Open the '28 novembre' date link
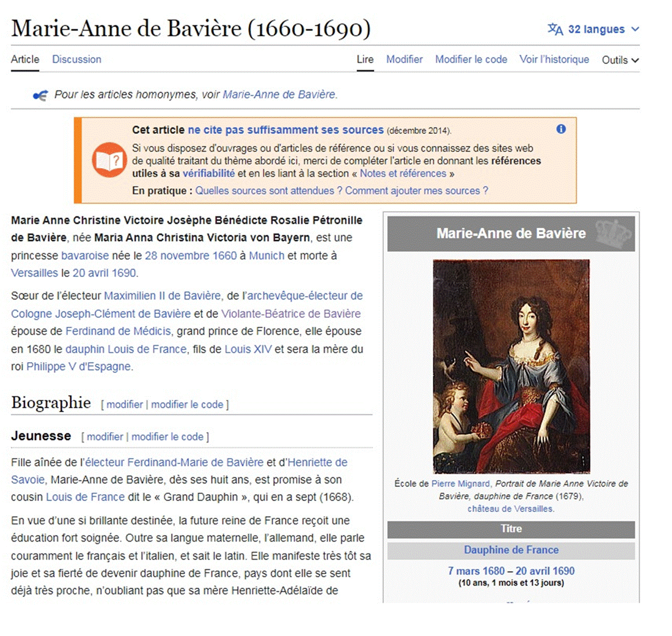Viewport: 672px width, 636px height. click(x=177, y=255)
